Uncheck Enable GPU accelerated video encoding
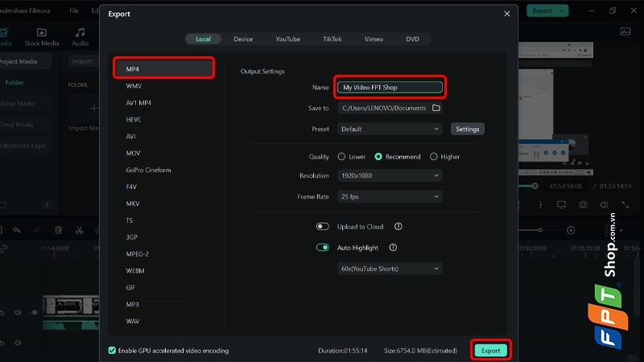Viewport: 644px width, 362px height. [112, 351]
